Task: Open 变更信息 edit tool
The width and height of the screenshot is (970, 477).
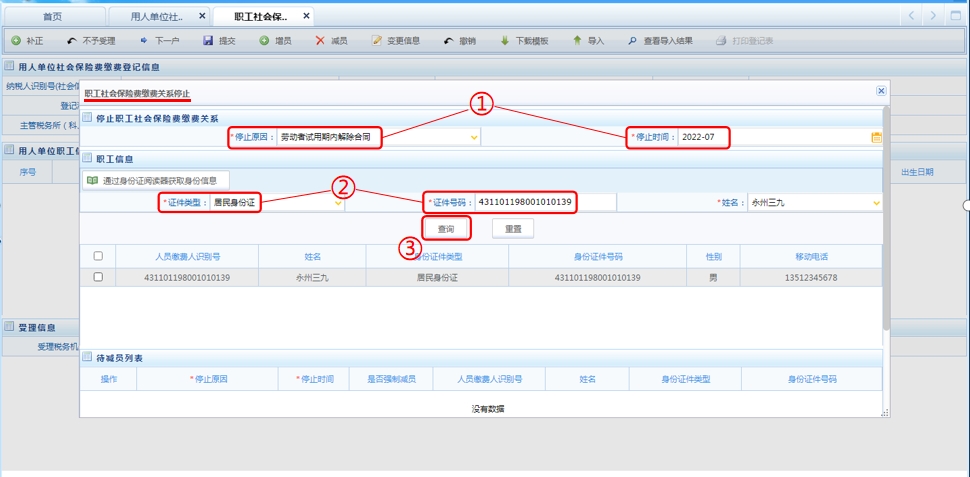Action: click(377, 41)
